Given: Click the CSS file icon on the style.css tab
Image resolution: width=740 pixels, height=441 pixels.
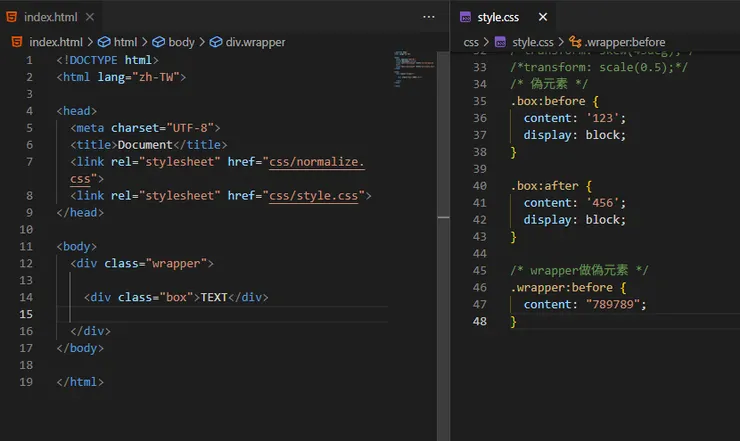Looking at the screenshot, I should click(x=466, y=17).
